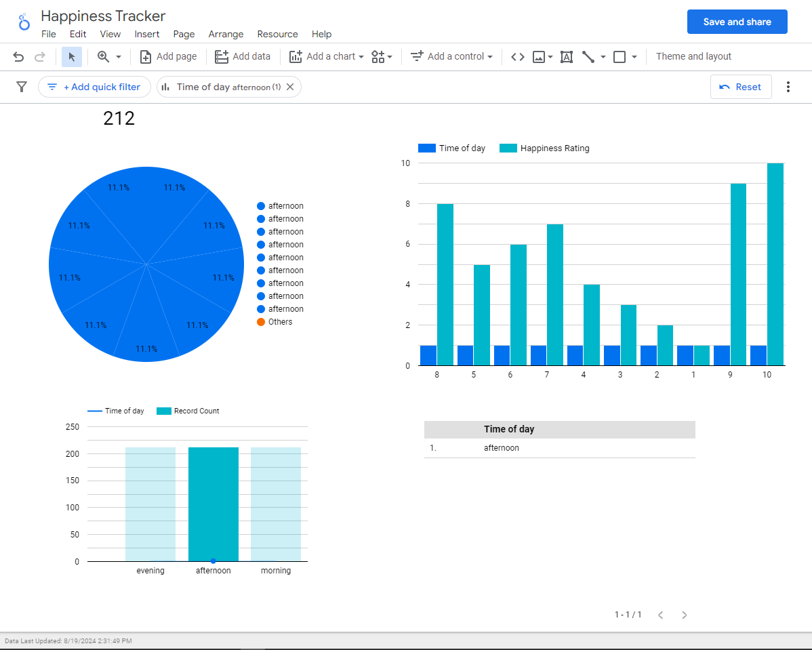
Task: Open the three-dot more options menu
Action: (788, 87)
